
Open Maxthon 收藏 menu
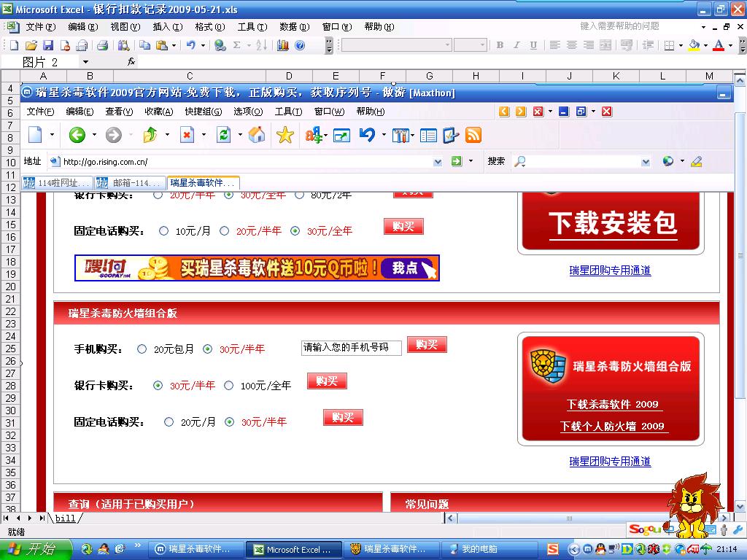(158, 112)
